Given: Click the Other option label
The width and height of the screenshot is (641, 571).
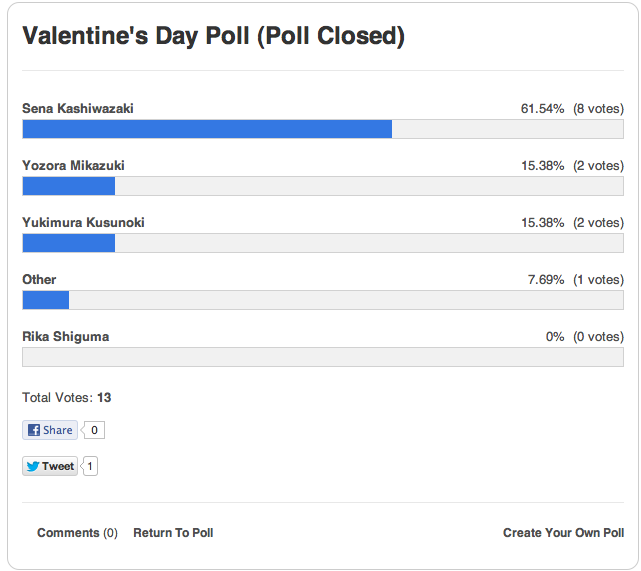Looking at the screenshot, I should [39, 279].
